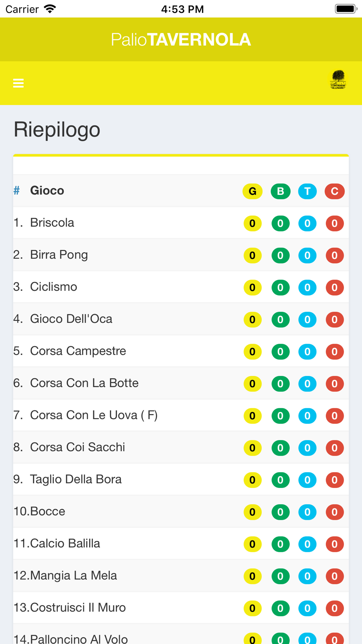362x644 pixels.
Task: Select the red C team header badge
Action: tap(334, 191)
